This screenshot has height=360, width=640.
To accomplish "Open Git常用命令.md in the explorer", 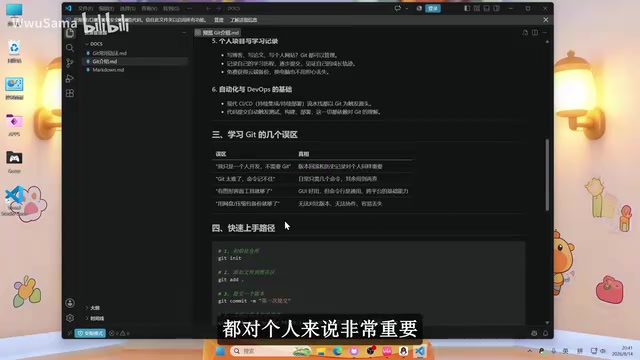I will (109, 53).
